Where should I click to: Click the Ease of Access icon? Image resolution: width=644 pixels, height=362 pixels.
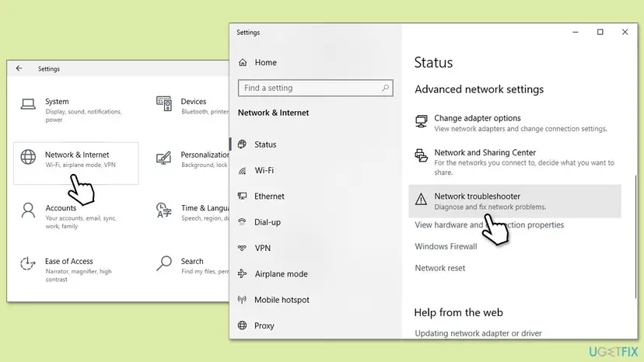(28, 263)
